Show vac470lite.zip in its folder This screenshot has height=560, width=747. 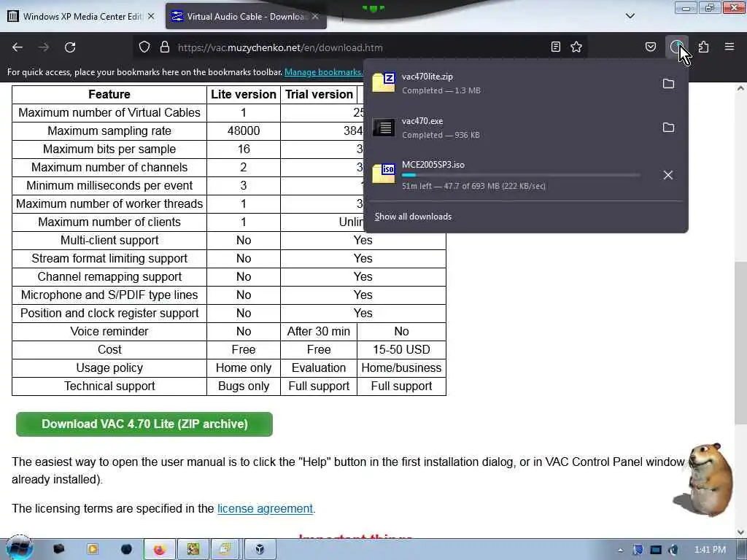pos(668,83)
